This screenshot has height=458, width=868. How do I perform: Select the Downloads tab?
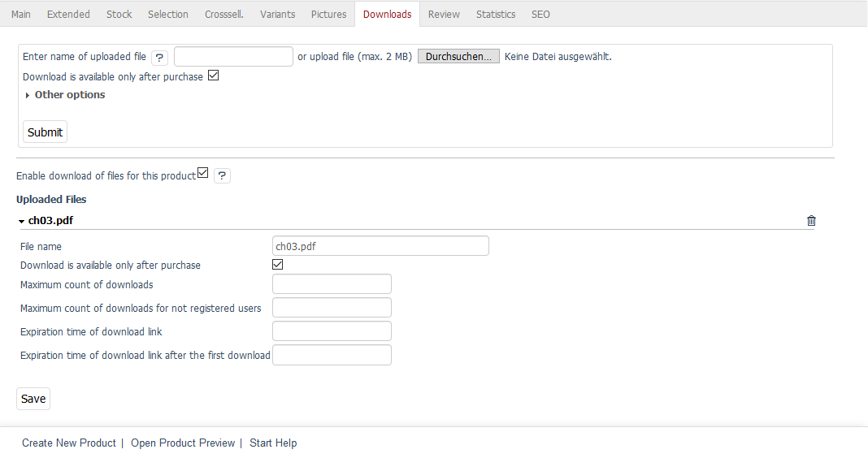click(388, 14)
